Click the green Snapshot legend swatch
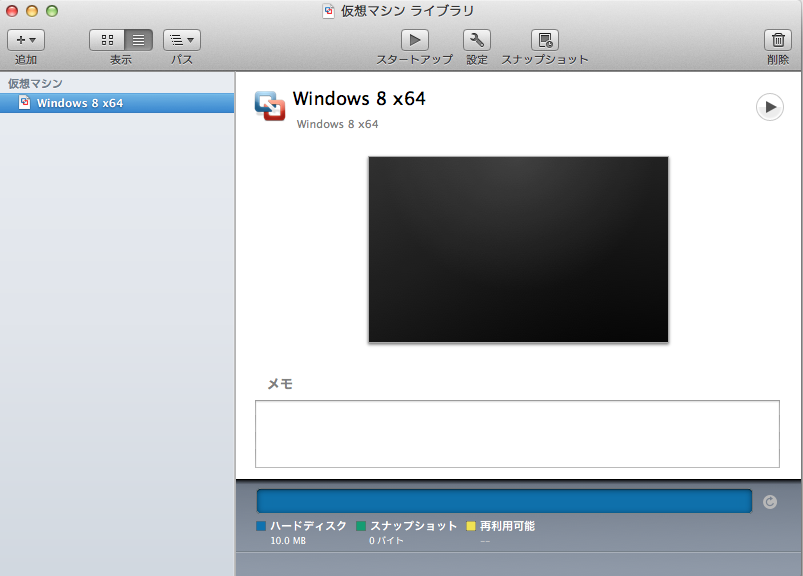This screenshot has height=576, width=803. coord(361,526)
